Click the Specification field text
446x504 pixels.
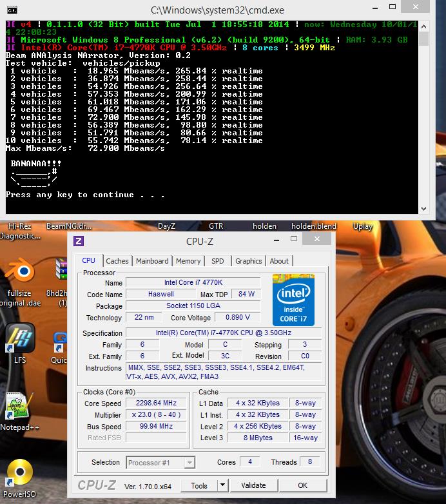(x=224, y=333)
